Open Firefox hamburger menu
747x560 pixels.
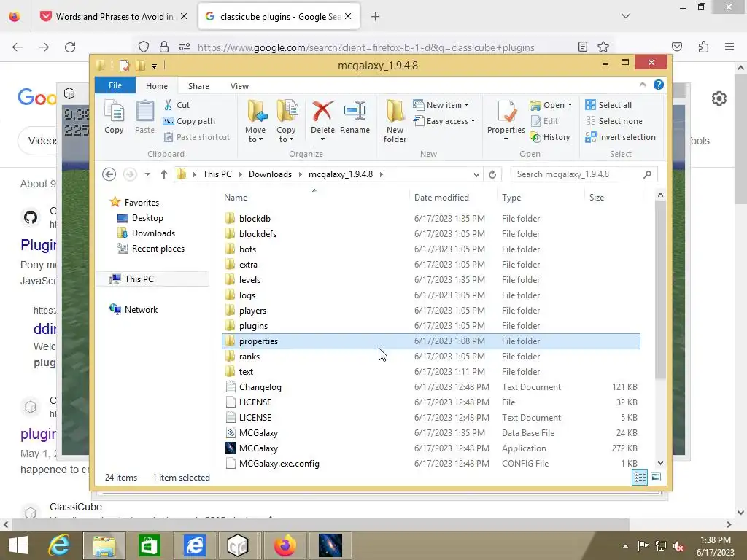point(729,47)
